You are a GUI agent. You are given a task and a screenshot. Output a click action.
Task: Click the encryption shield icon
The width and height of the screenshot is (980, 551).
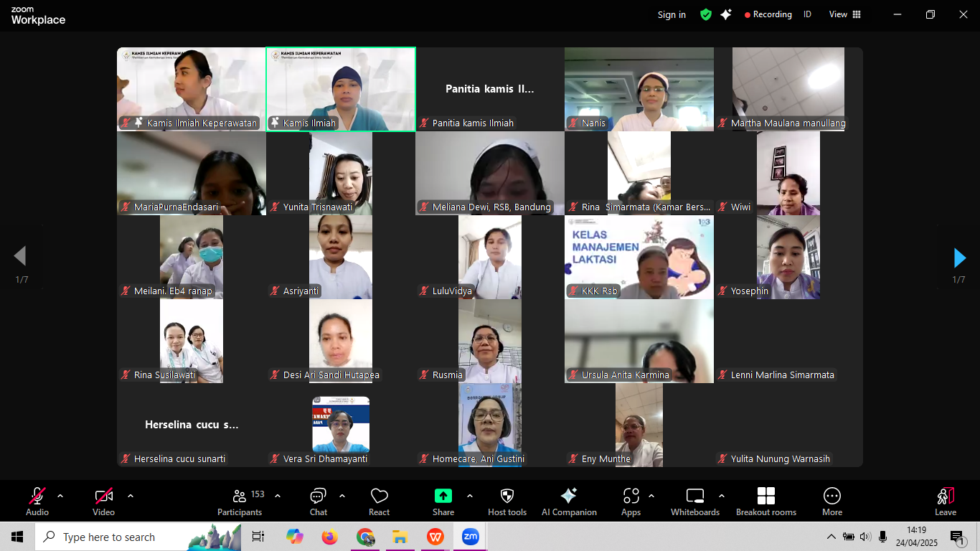(706, 14)
